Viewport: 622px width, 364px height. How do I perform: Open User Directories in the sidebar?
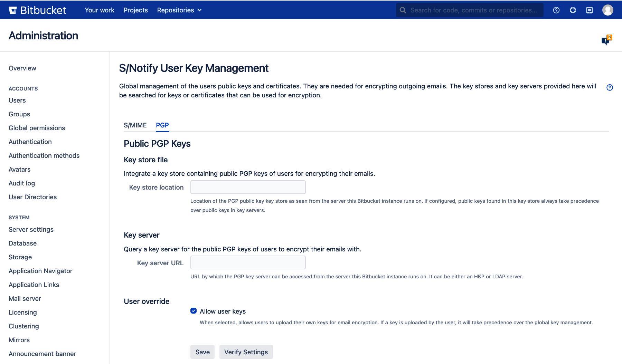[32, 197]
